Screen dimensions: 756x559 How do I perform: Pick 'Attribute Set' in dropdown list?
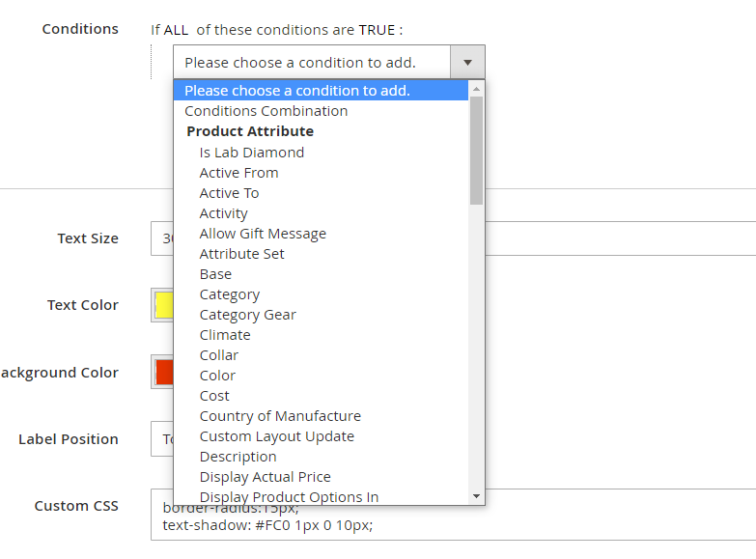tap(241, 254)
